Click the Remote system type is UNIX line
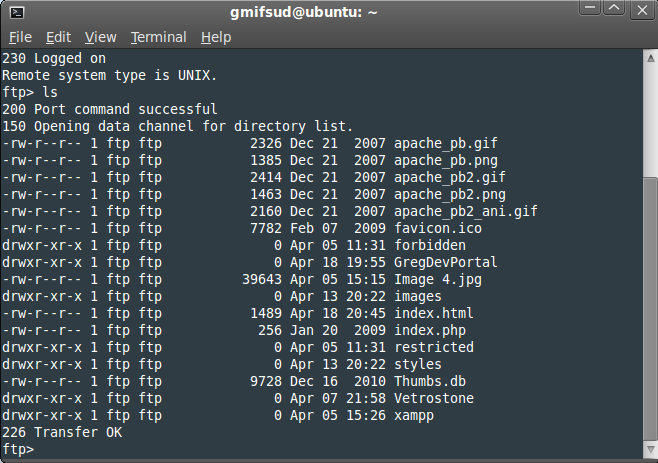Viewport: 658px width, 463px height. pos(110,76)
